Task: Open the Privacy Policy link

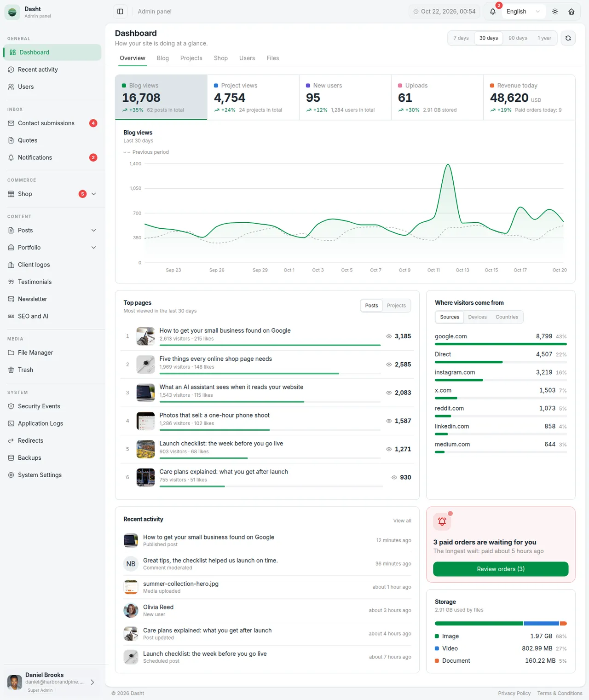Action: click(514, 694)
